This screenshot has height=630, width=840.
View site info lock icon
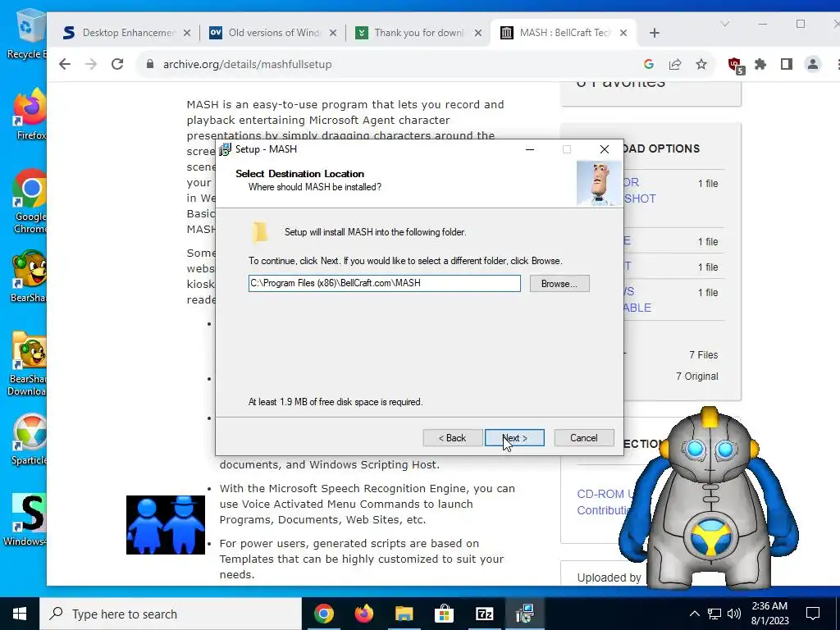click(150, 64)
